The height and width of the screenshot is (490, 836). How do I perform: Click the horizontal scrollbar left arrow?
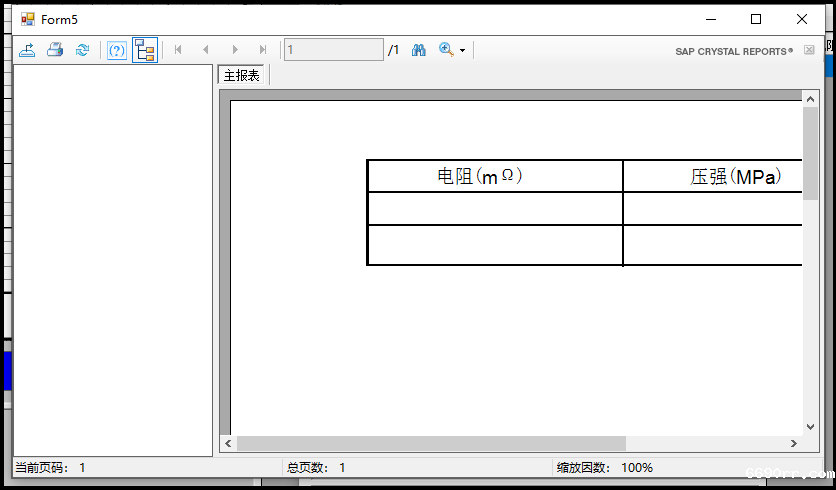pyautogui.click(x=228, y=443)
